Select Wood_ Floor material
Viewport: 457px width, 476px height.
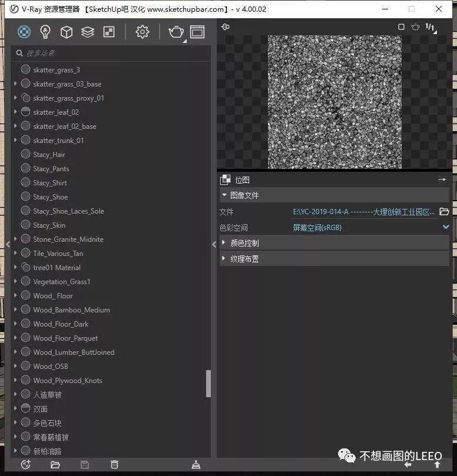pyautogui.click(x=53, y=296)
